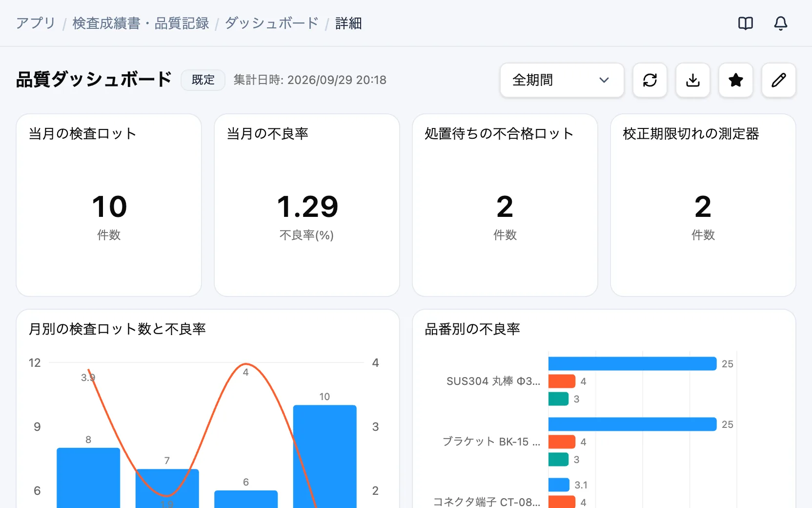This screenshot has width=812, height=508.
Task: Click the blue 25 bar for SUS304 丸棒
Action: 632,364
